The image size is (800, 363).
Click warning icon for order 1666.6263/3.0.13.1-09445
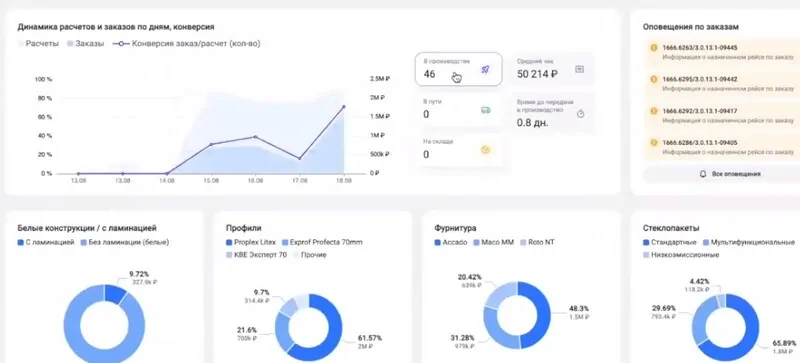click(654, 47)
